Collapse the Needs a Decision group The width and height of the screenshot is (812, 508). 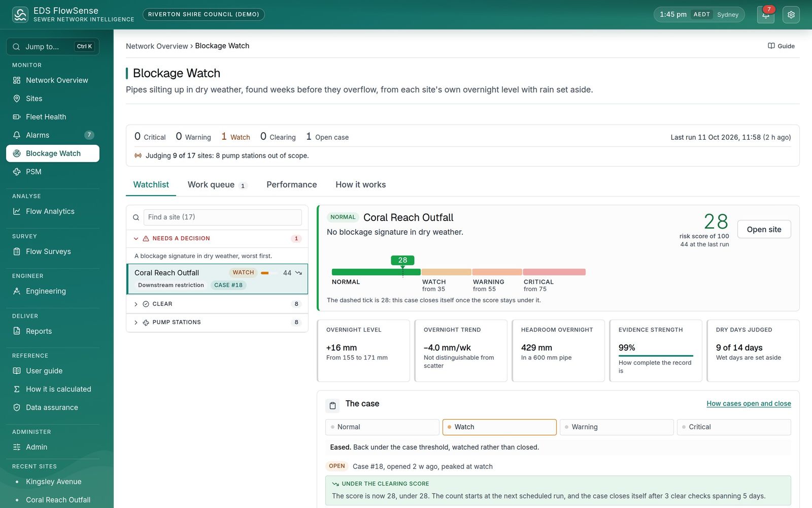[217, 239]
